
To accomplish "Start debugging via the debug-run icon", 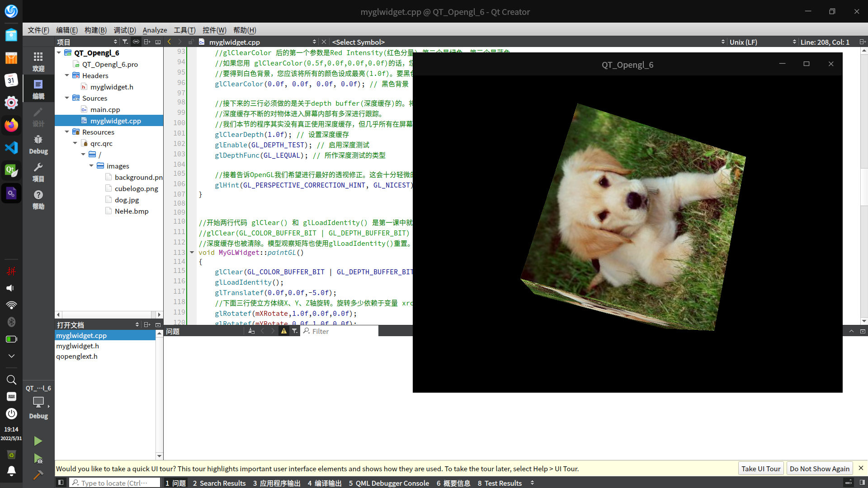I will 38,458.
